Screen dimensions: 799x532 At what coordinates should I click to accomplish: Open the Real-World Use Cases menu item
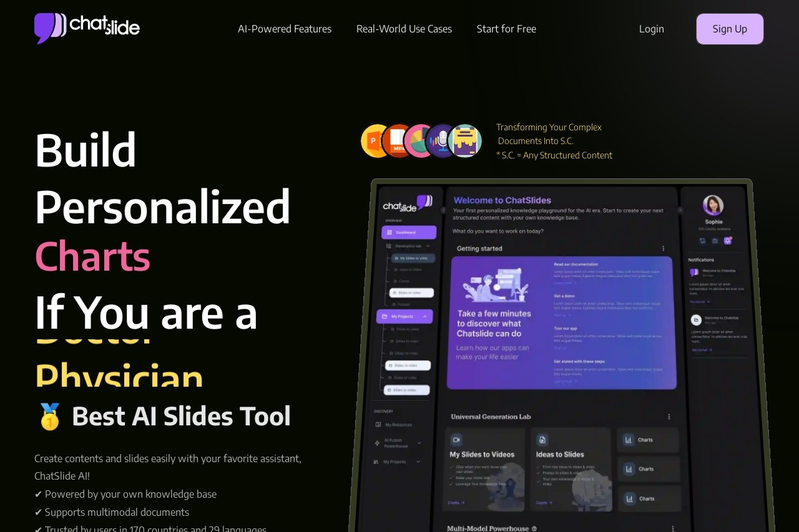click(404, 29)
